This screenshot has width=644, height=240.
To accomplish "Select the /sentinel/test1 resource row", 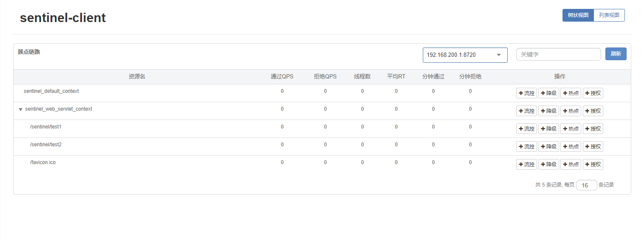I will tap(46, 127).
